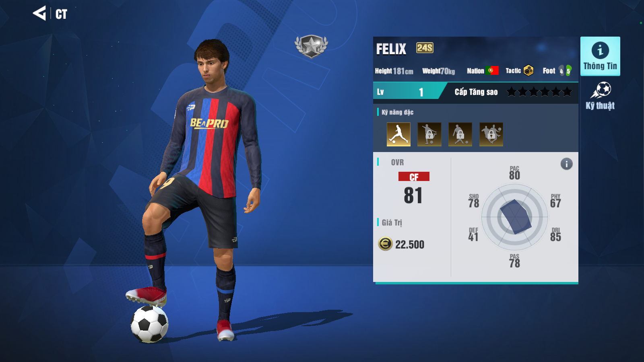Select the unlocked special skill icon

(398, 134)
